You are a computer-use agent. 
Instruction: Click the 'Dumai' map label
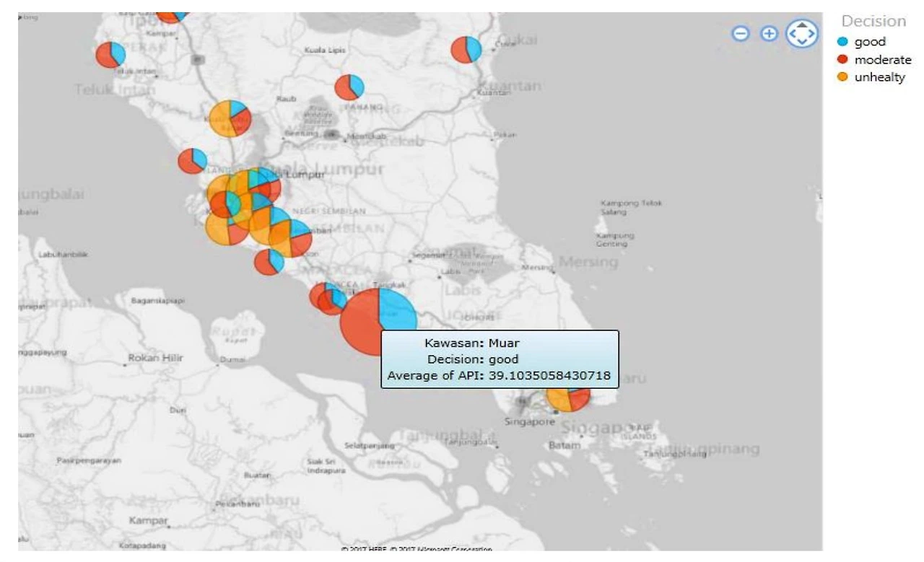coord(232,359)
